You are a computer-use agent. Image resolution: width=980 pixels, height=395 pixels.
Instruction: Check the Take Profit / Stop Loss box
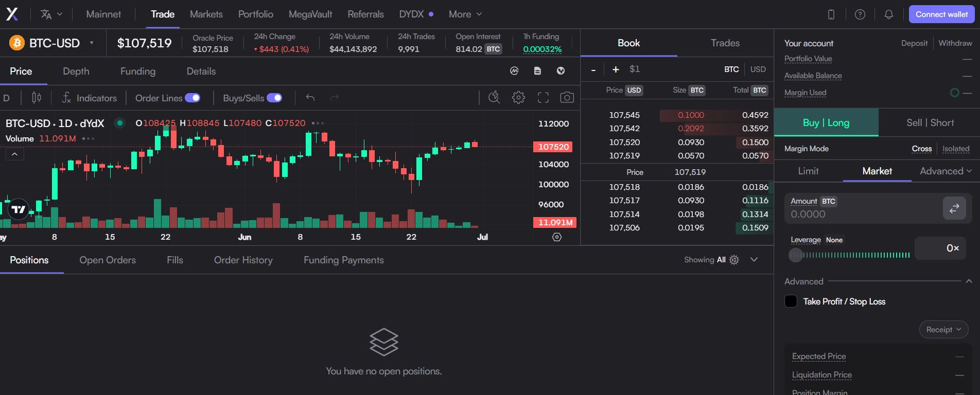(791, 301)
